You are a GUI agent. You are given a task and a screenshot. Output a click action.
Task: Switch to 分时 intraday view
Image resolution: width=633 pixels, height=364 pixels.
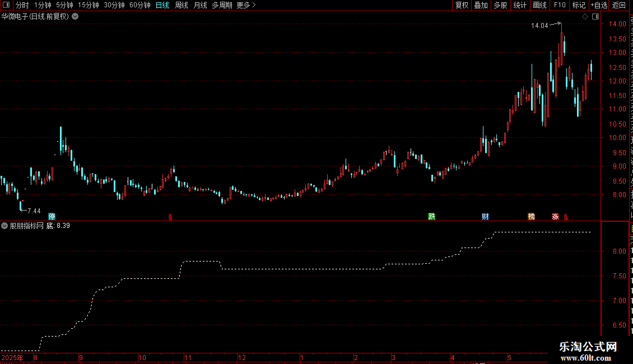(22, 5)
